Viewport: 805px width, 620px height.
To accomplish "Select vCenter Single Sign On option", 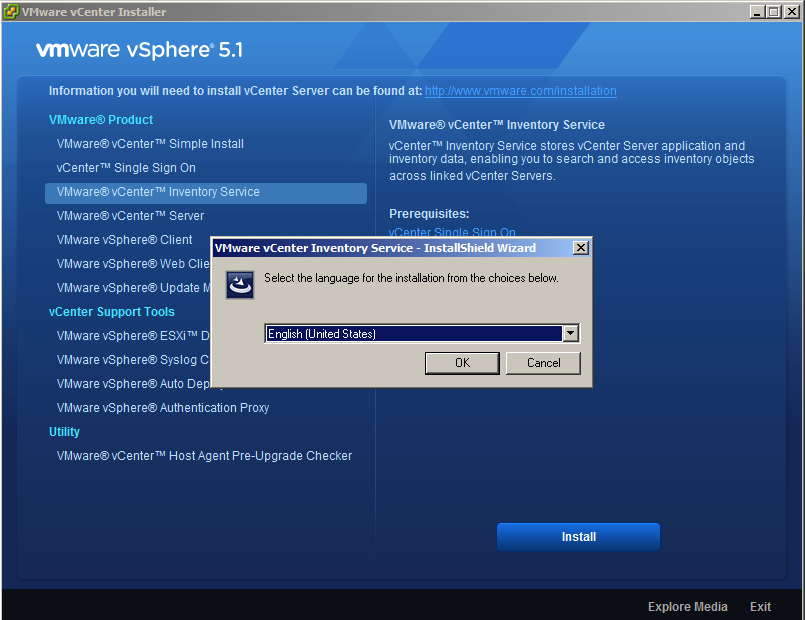I will [x=126, y=168].
